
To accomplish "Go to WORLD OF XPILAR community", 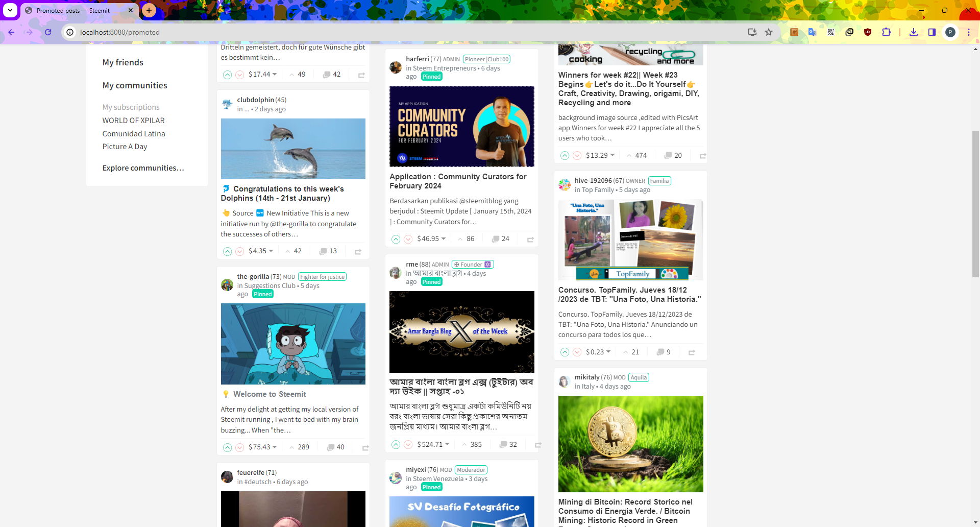I will click(x=134, y=121).
